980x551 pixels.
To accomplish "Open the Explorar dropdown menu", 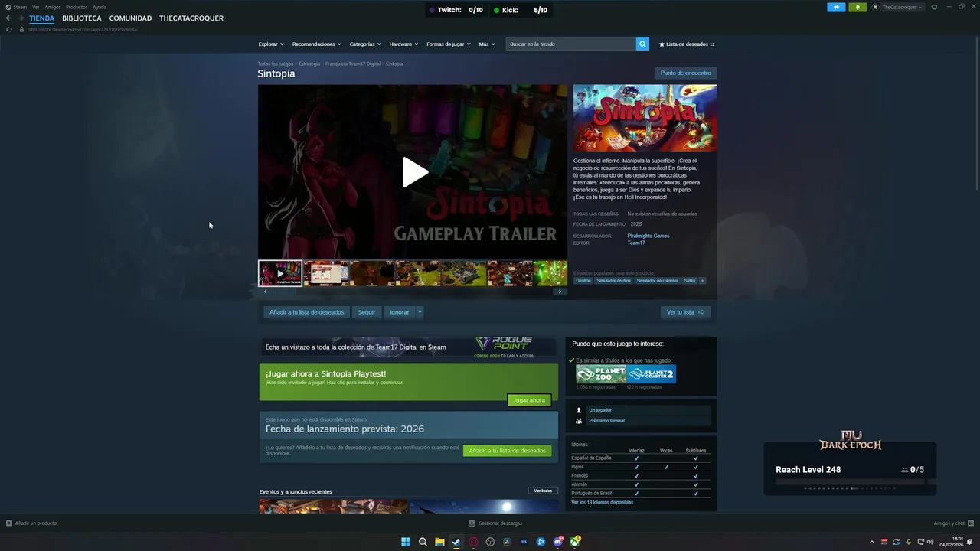I will pos(271,44).
